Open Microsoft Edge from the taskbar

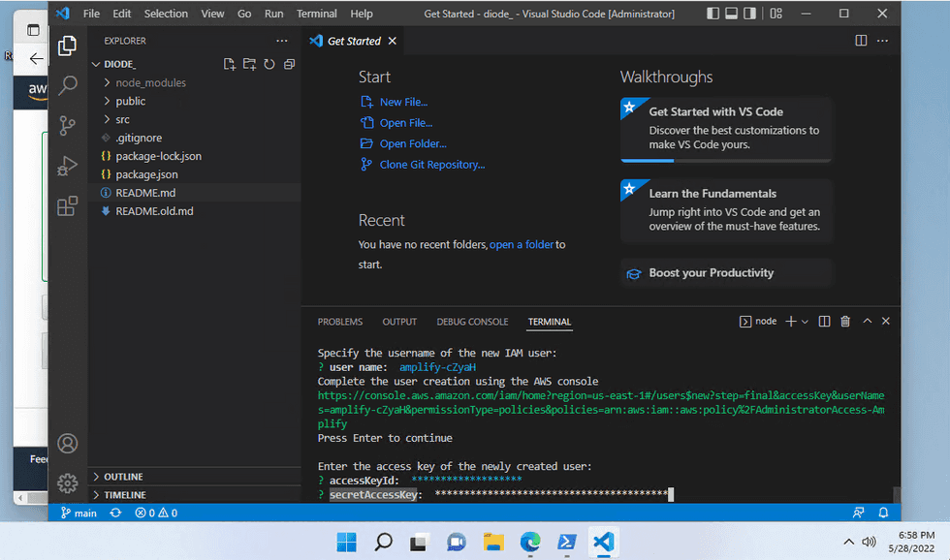point(530,542)
